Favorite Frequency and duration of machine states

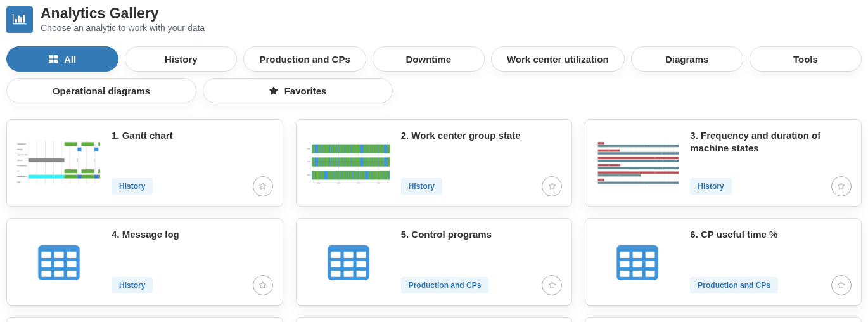pos(841,186)
